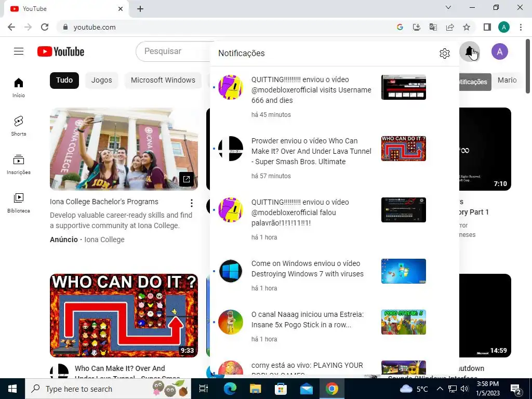Show hidden system tray icons
532x399 pixels.
tap(440, 389)
